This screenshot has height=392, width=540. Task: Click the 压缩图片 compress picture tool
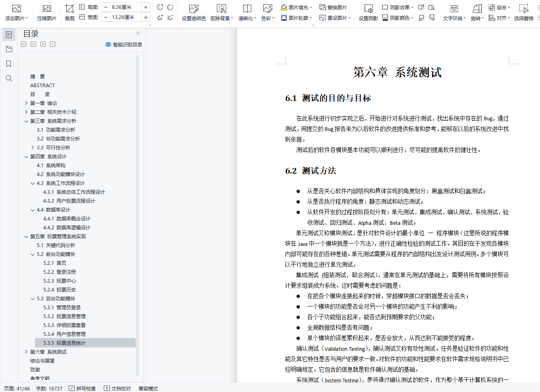47,13
